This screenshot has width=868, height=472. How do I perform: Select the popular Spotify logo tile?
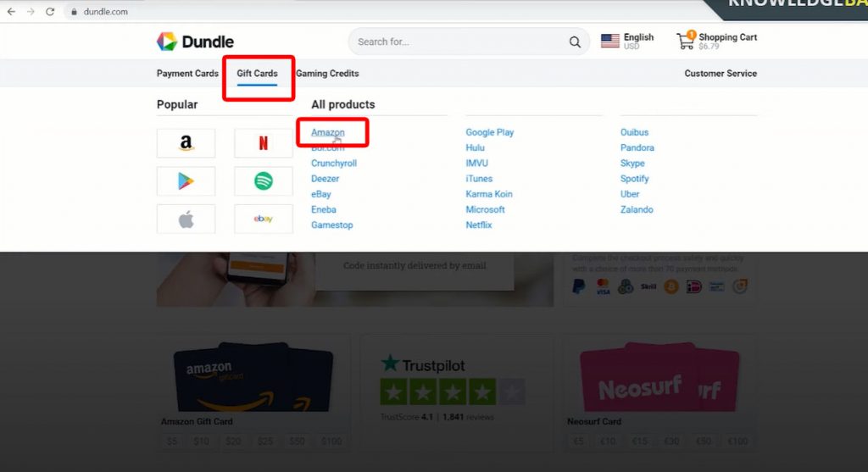click(x=264, y=181)
